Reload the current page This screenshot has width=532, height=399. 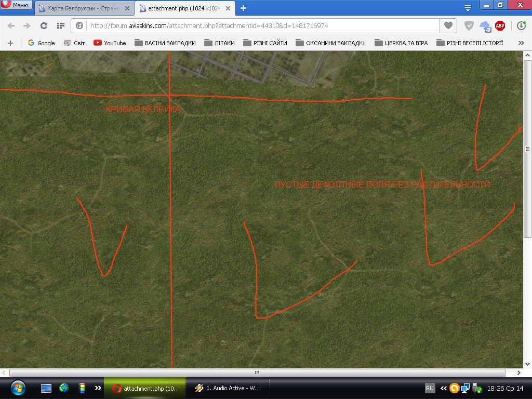[x=44, y=26]
